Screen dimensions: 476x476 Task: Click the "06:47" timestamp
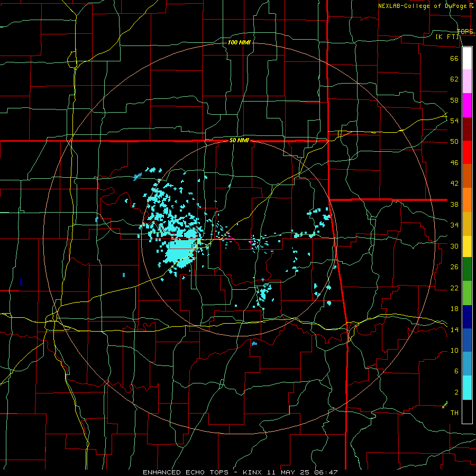(x=326, y=472)
